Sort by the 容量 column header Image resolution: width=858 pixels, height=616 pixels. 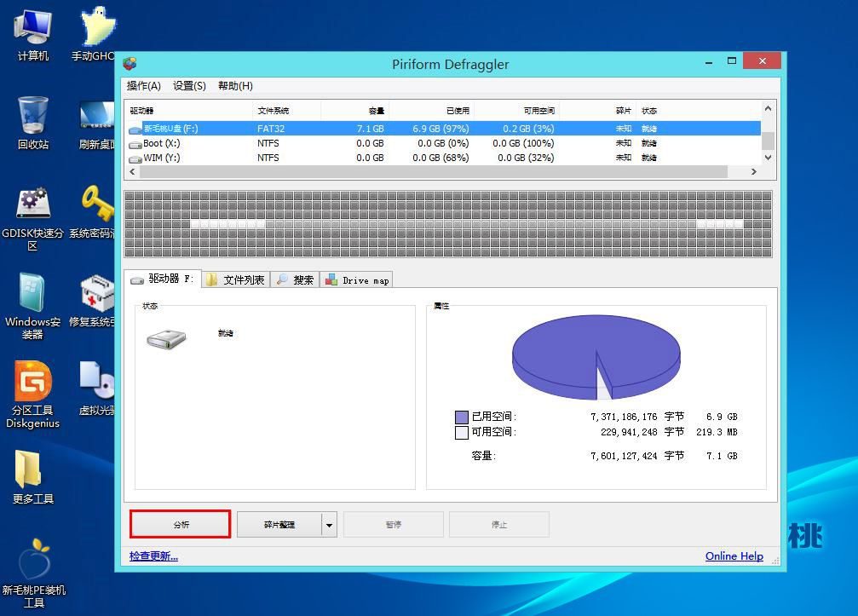click(354, 111)
